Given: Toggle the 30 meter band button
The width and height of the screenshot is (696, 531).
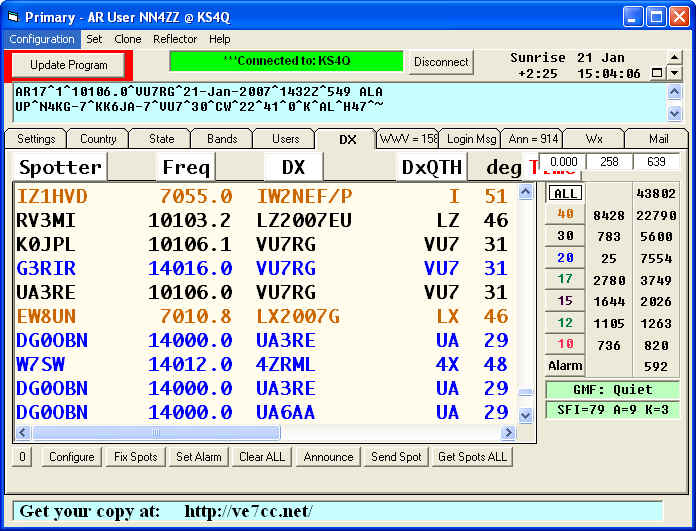Looking at the screenshot, I should (x=565, y=236).
